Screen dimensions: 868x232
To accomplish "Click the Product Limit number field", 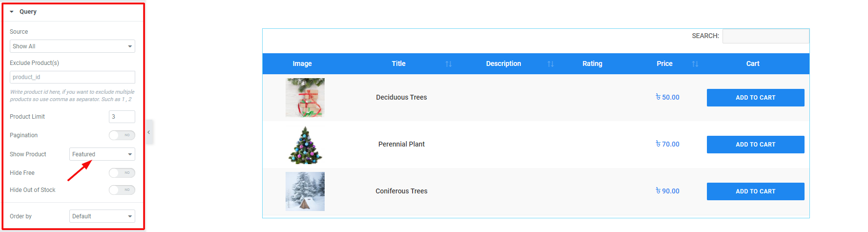I will (122, 117).
